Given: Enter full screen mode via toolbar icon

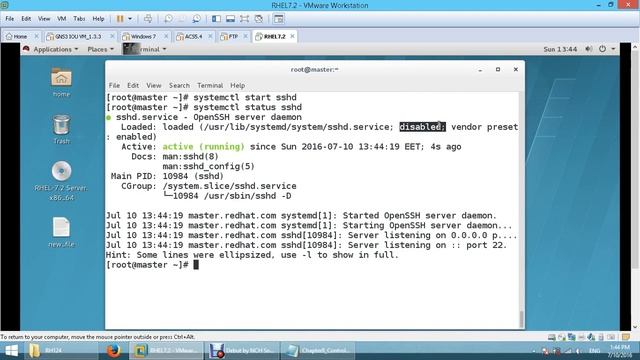Looking at the screenshot, I should click(244, 19).
